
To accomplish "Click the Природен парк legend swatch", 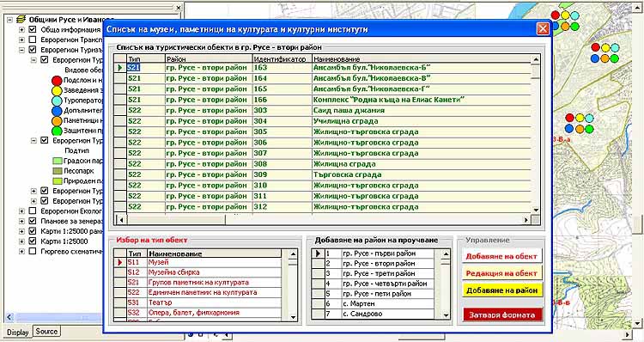I will [58, 181].
